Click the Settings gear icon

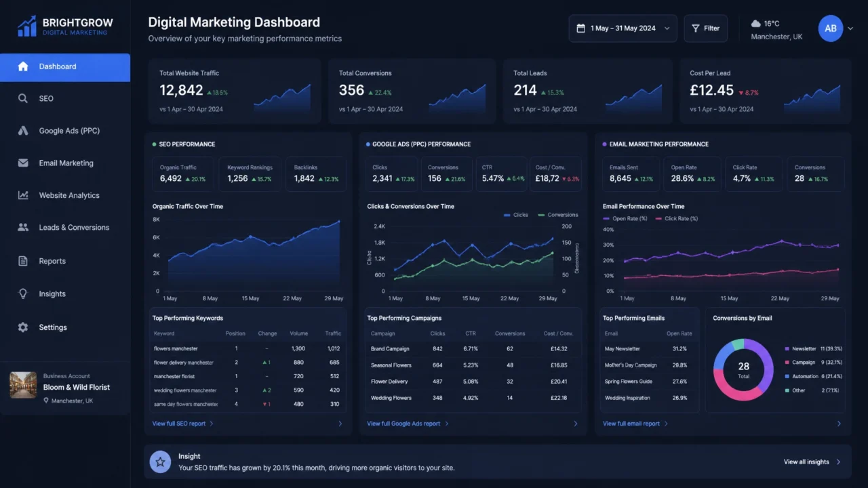[23, 327]
